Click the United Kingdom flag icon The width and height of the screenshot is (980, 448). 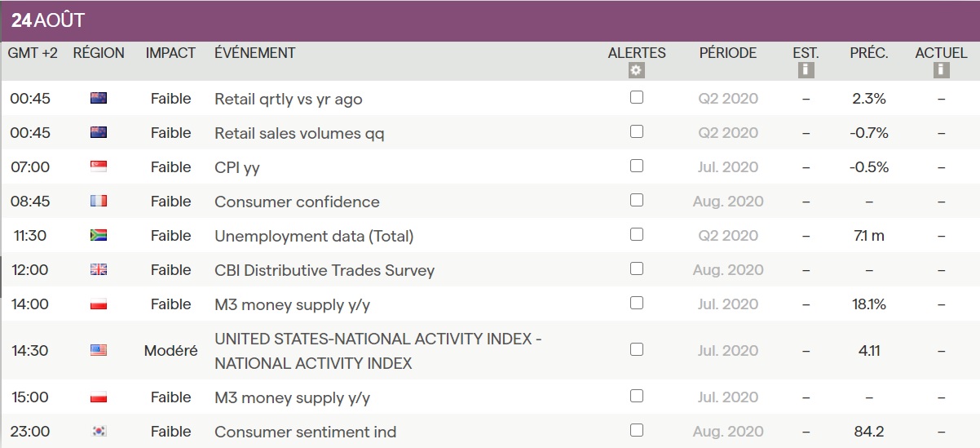(x=99, y=269)
